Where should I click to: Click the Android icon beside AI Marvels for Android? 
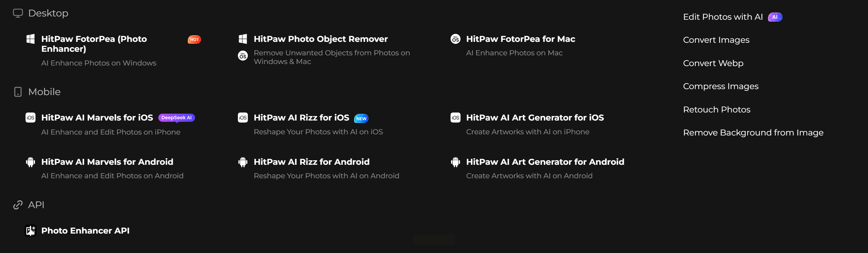(x=30, y=162)
